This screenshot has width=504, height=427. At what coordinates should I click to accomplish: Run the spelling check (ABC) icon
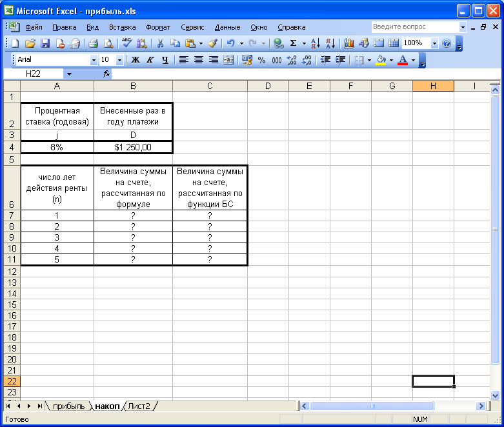pyautogui.click(x=126, y=43)
